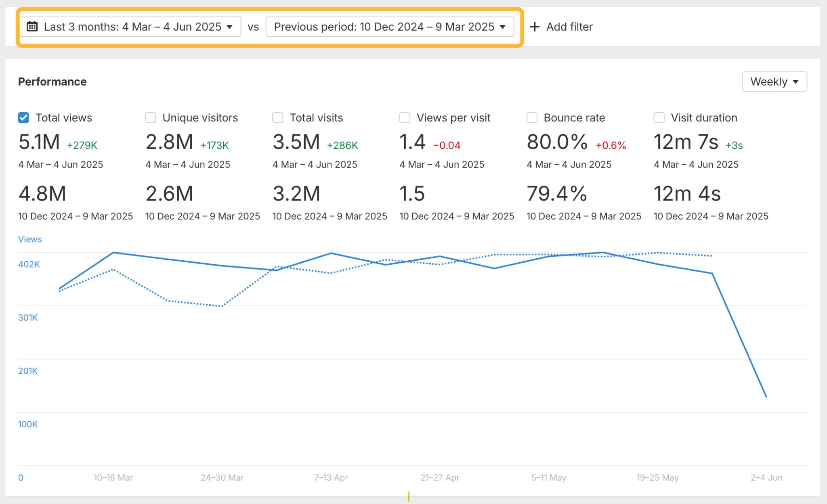The height and width of the screenshot is (504, 827).
Task: Click the Views axis label
Action: click(29, 239)
